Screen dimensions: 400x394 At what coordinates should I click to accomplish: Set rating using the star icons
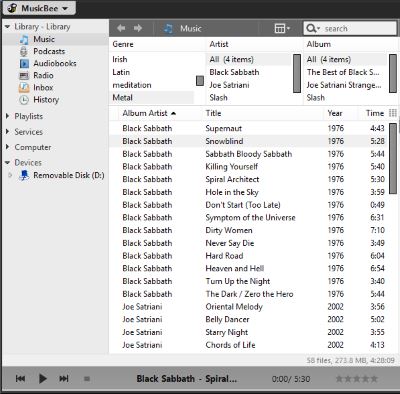(x=356, y=379)
